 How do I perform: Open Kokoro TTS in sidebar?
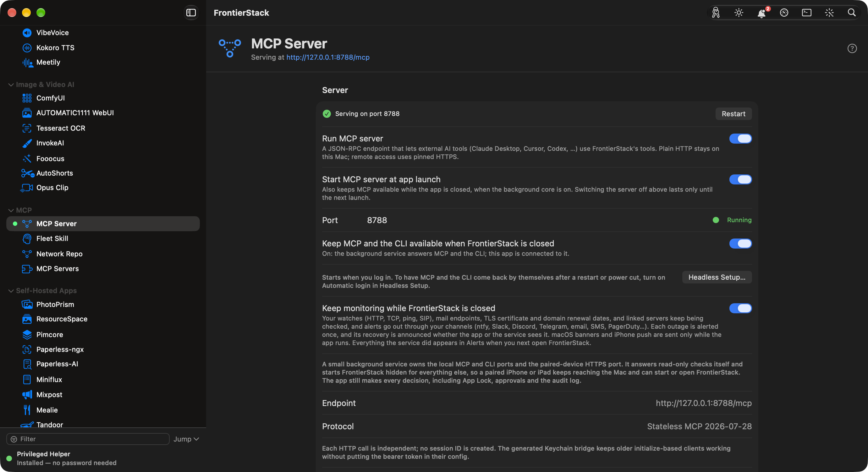click(x=103, y=47)
